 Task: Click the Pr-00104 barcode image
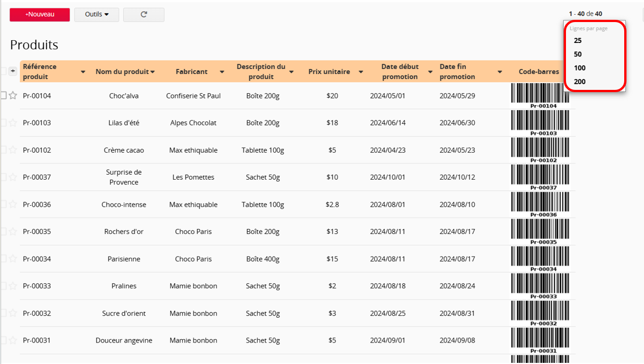(540, 96)
